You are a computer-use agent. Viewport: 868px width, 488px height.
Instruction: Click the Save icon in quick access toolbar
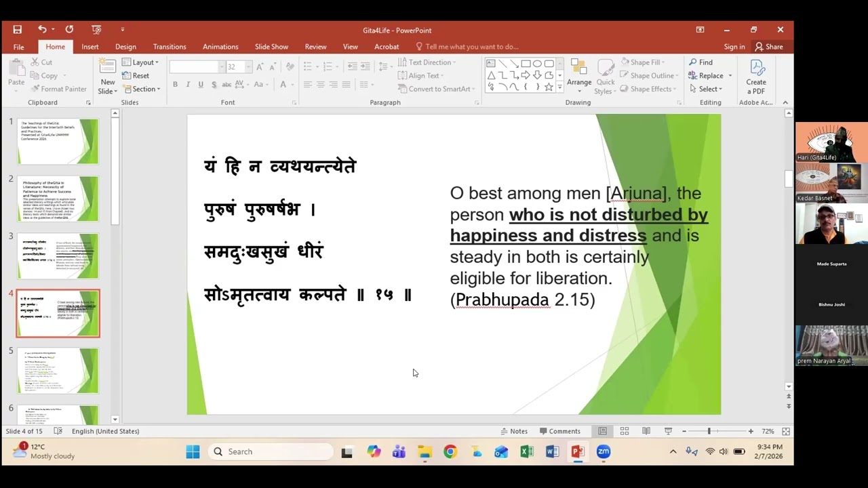coord(18,30)
